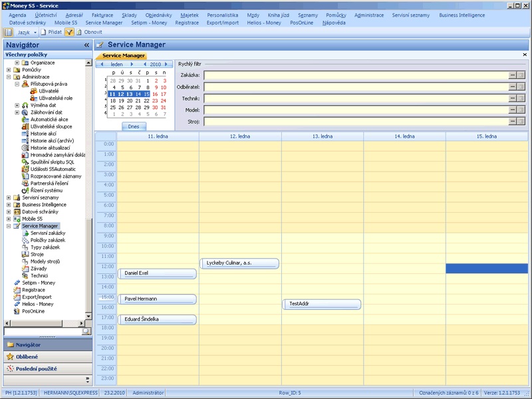Collapse the Navigátor panel with double chevron
This screenshot has height=399, width=532.
tap(86, 45)
